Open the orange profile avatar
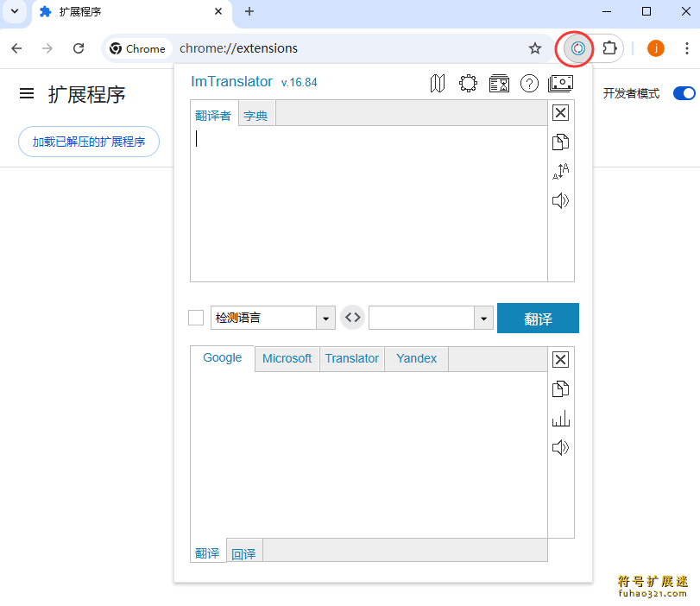Viewport: 700px width, 606px height. click(655, 48)
